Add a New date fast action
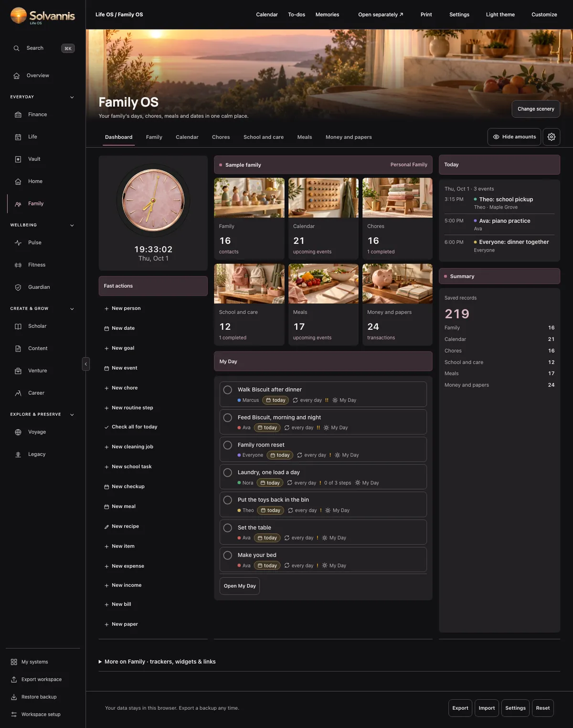 [x=119, y=328]
